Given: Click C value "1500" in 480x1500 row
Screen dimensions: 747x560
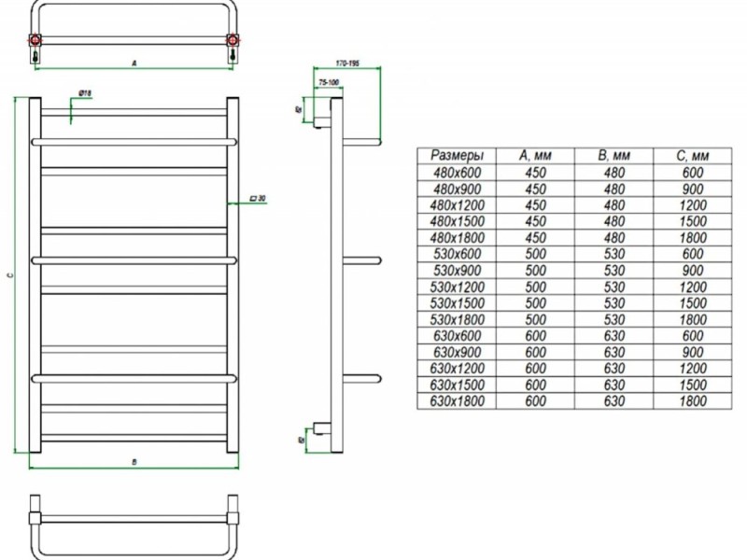Looking at the screenshot, I should 692,221.
